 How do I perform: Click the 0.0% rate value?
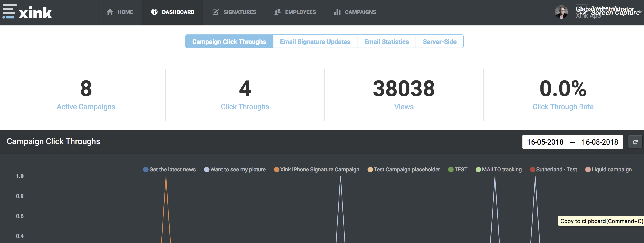click(x=563, y=89)
